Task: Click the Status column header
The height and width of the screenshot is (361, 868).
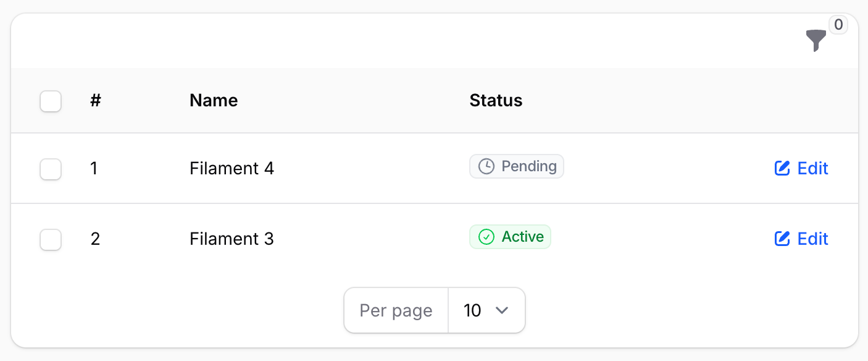Action: (496, 100)
